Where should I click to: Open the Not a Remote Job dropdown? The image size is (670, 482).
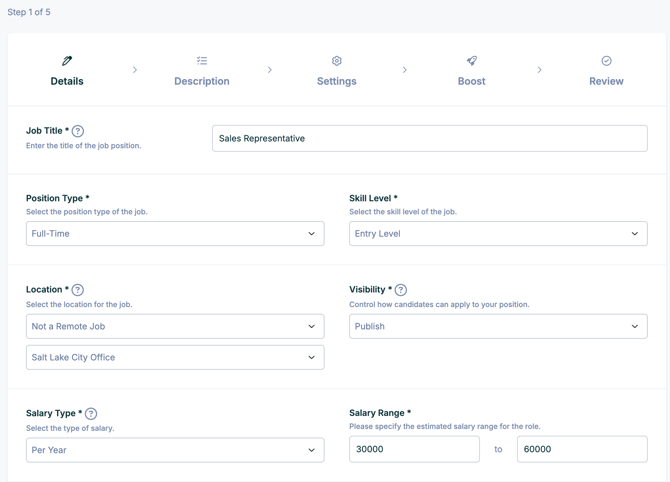[175, 326]
